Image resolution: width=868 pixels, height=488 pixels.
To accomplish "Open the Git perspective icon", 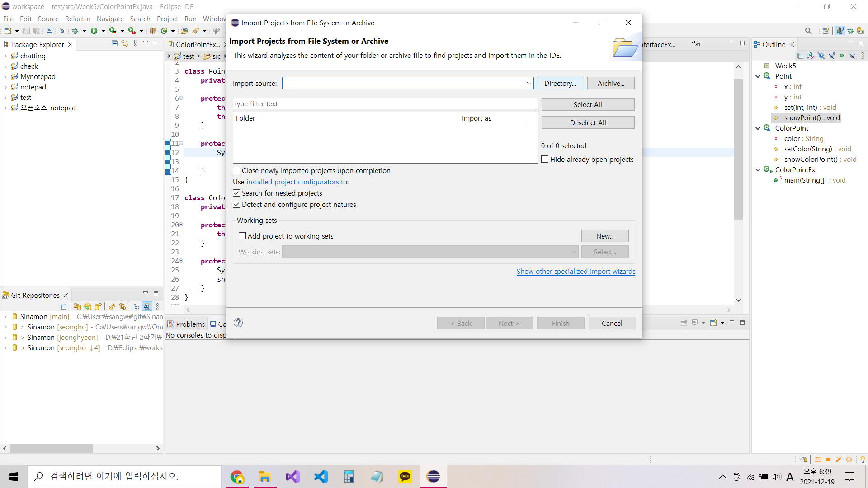I will click(860, 31).
